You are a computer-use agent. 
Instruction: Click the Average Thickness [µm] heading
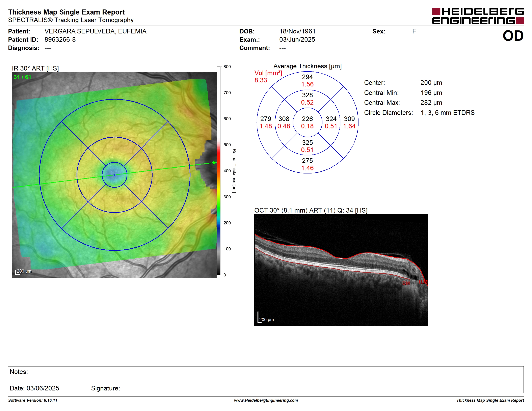click(x=307, y=66)
